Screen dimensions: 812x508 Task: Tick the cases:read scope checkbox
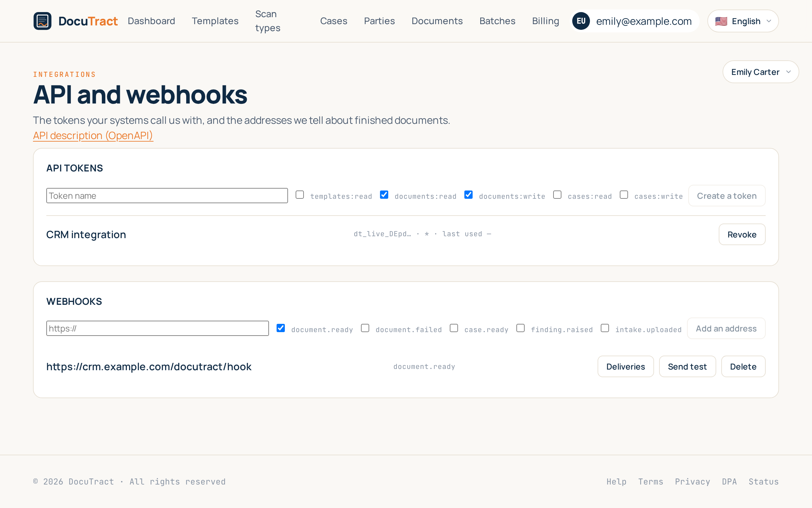[x=557, y=195]
